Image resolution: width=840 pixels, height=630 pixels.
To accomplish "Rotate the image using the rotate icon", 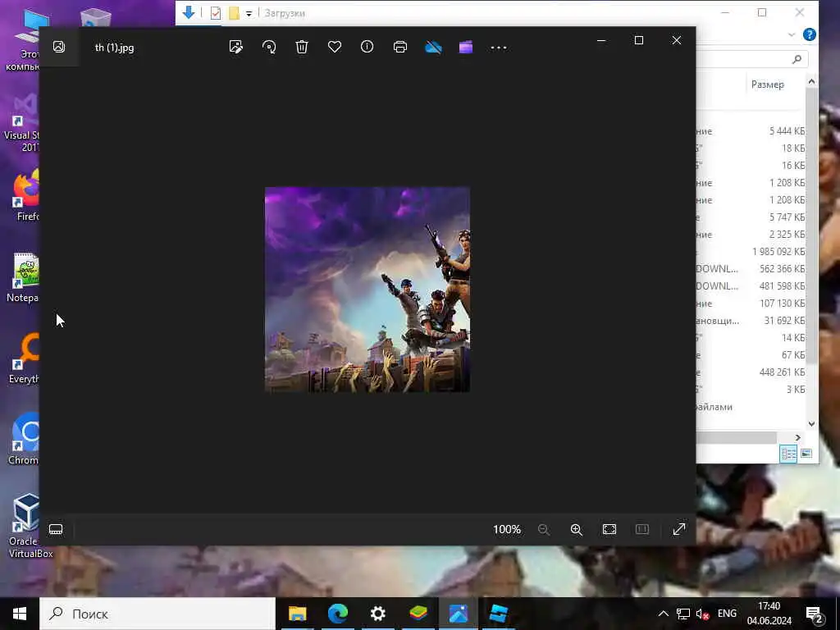I will [269, 47].
